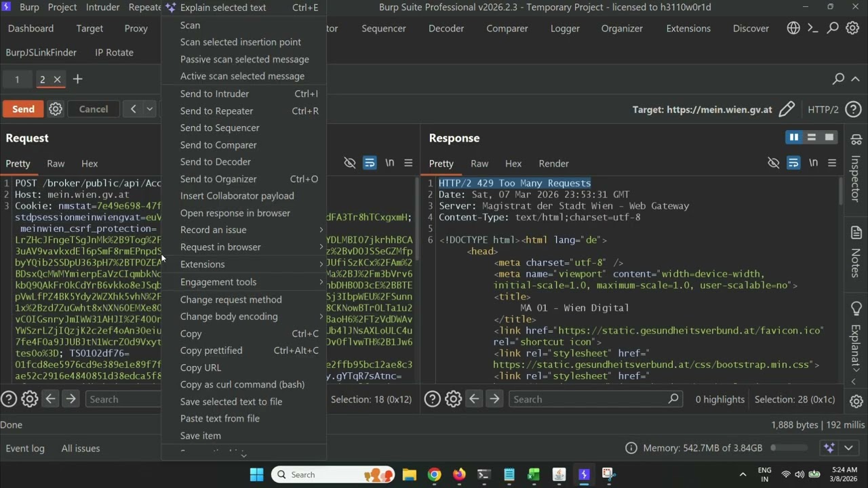The width and height of the screenshot is (868, 488).
Task: Toggle request hide-headers eye icon
Action: [x=350, y=163]
